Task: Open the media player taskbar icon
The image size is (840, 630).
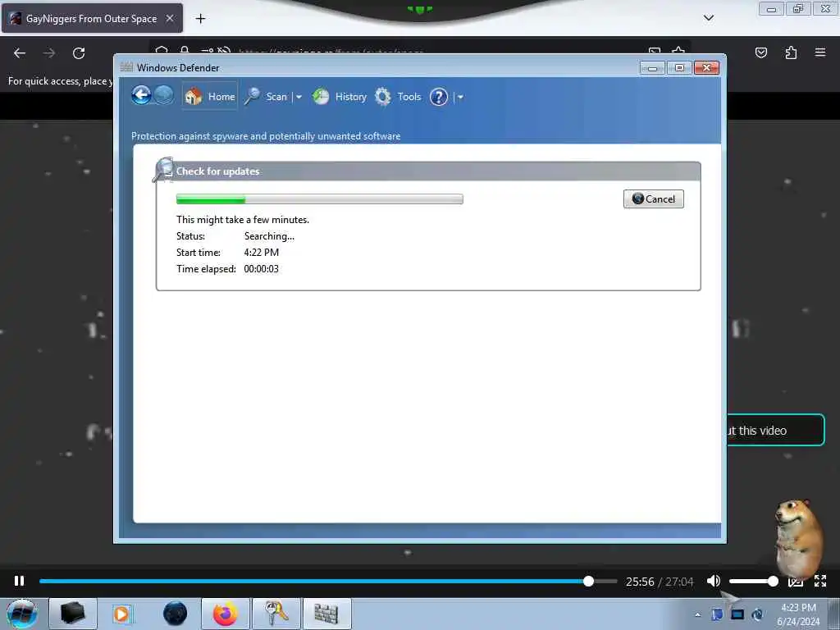Action: [x=121, y=614]
